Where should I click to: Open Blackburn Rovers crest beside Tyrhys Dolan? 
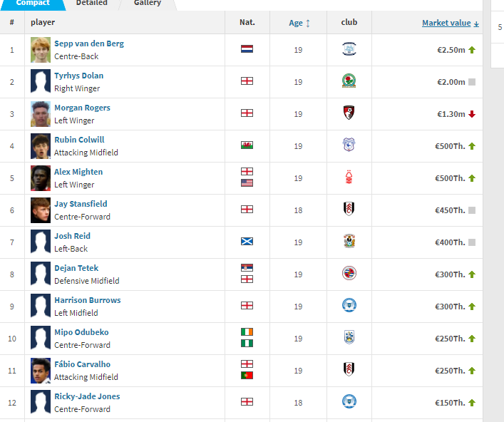349,81
